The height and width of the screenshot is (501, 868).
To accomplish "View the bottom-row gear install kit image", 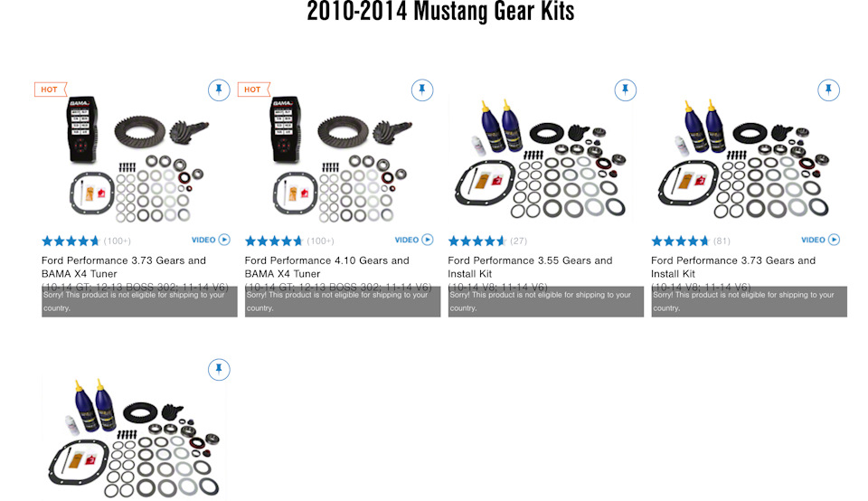I will click(x=135, y=438).
